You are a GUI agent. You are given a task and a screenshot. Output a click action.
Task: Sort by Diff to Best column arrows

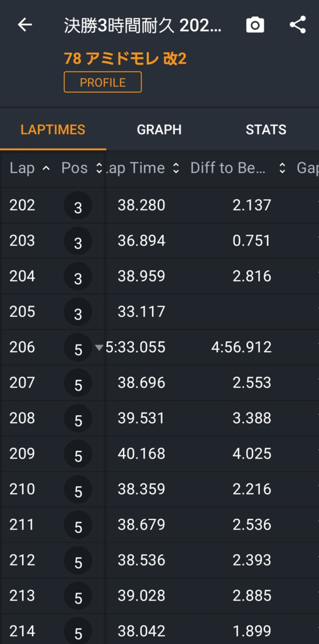(x=282, y=168)
